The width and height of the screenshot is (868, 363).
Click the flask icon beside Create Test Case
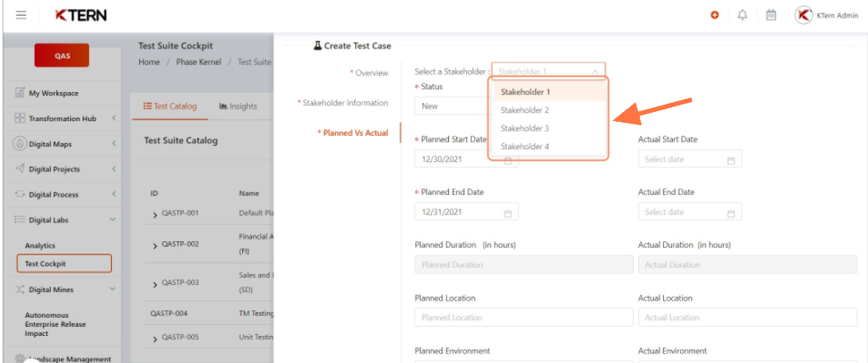tap(317, 46)
